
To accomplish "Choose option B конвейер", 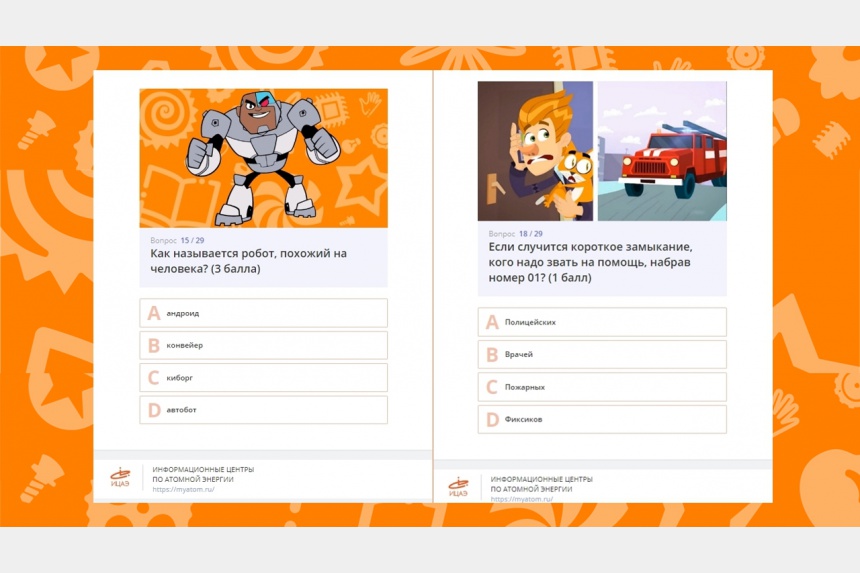I will coord(263,345).
